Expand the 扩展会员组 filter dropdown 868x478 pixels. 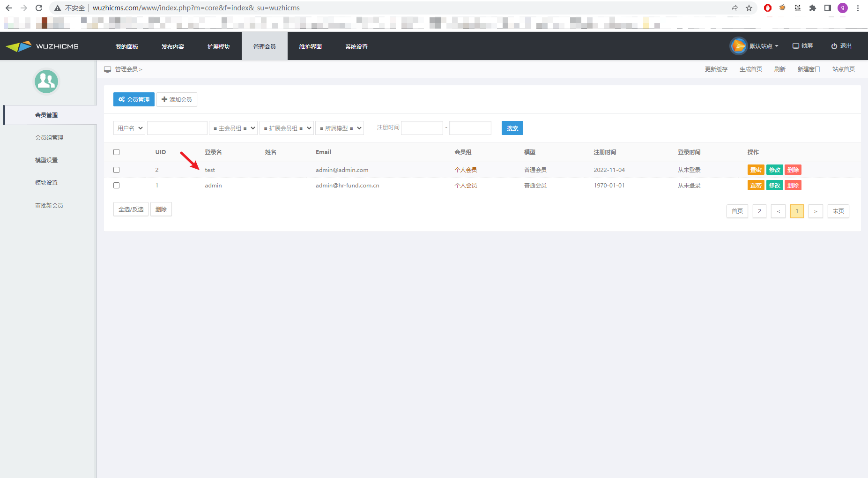click(287, 128)
